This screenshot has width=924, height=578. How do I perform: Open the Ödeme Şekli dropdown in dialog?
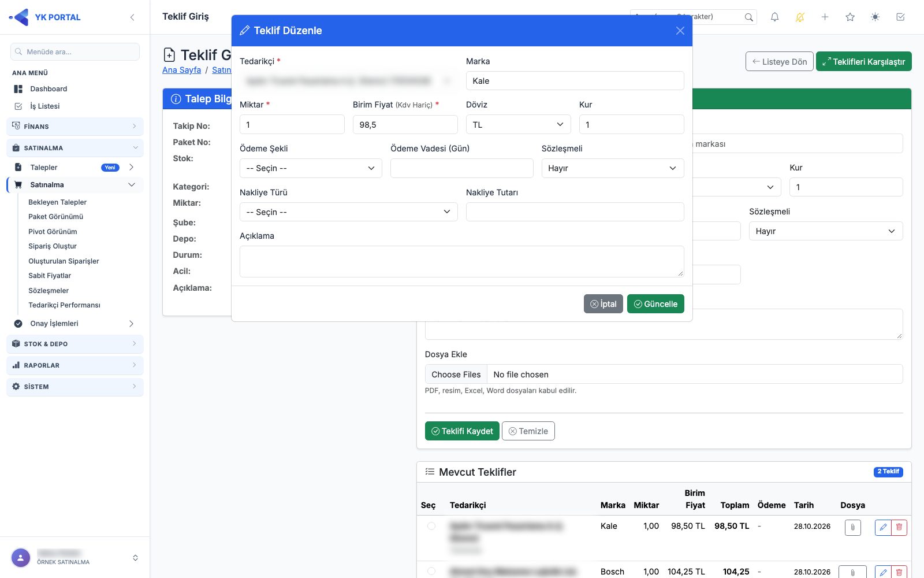tap(311, 168)
